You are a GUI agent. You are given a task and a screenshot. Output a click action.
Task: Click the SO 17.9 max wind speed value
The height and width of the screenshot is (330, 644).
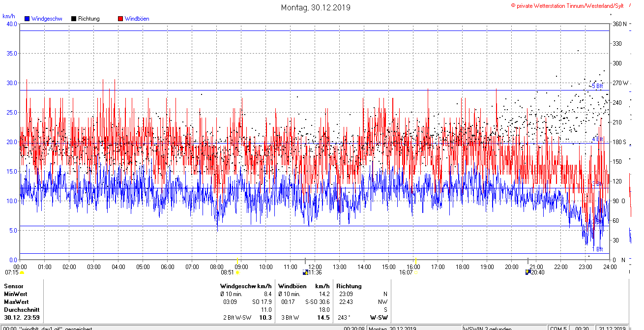262,301
